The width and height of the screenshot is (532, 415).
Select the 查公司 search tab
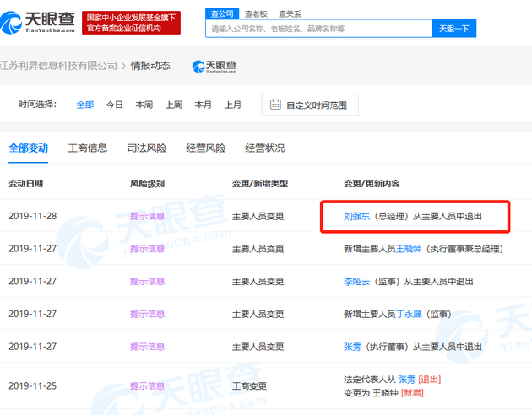[221, 13]
